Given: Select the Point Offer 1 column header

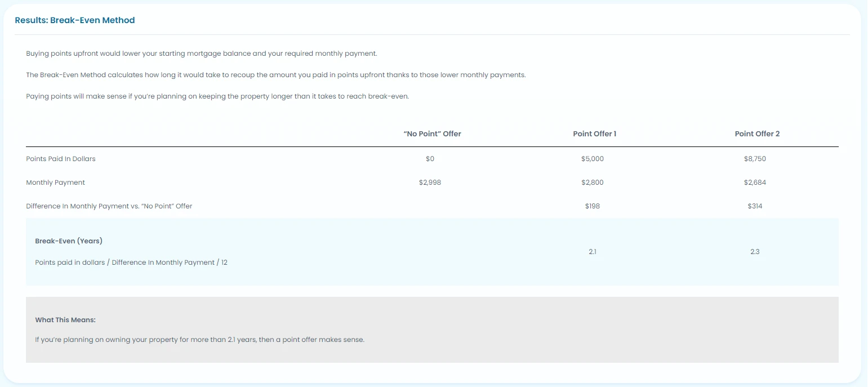Looking at the screenshot, I should (594, 134).
